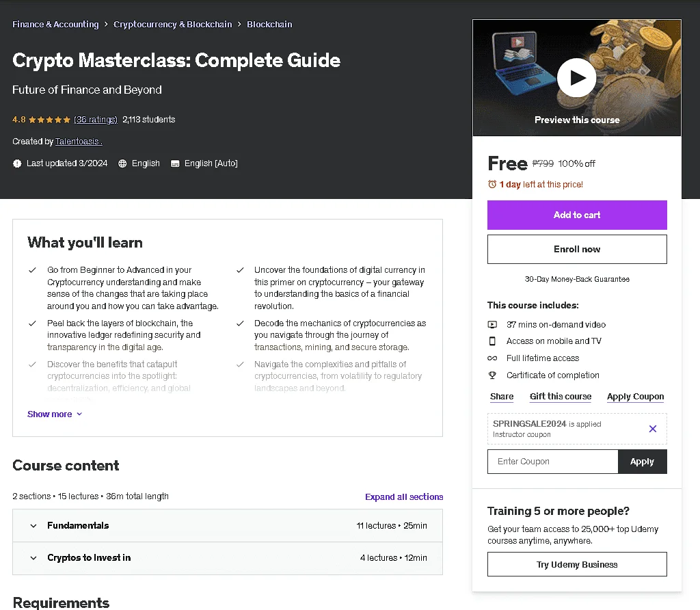Expand all sections of course content
Screen dimensions: 700x610
pos(404,496)
